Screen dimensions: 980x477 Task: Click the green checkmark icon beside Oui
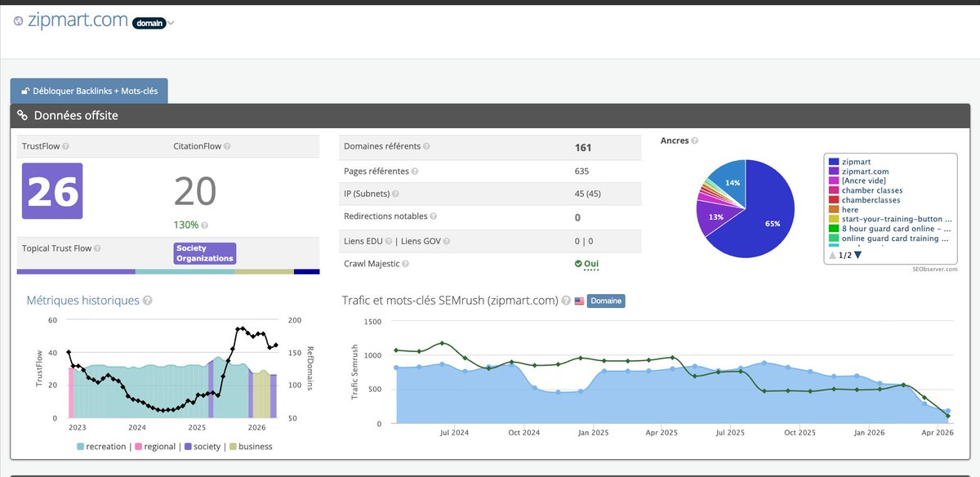pos(578,264)
